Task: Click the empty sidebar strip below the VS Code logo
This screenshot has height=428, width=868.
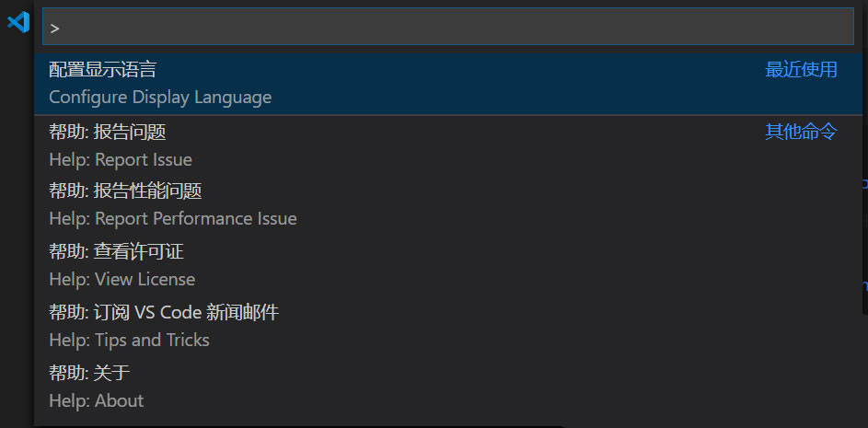Action: click(17, 230)
